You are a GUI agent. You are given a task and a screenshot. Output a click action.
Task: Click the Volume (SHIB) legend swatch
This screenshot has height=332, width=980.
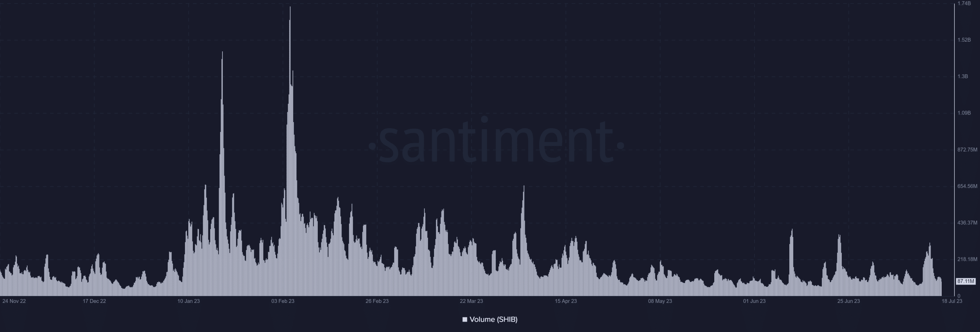[465, 319]
